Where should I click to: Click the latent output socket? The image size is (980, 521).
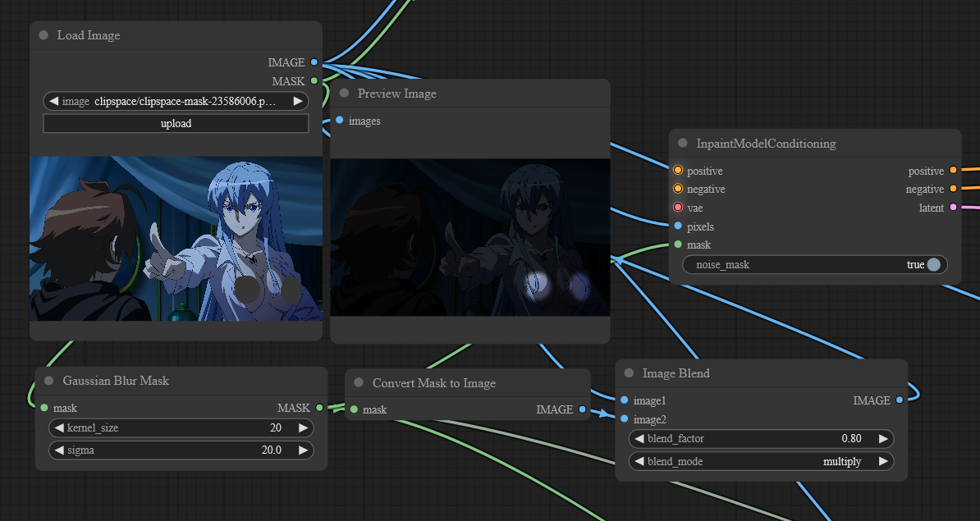(953, 207)
